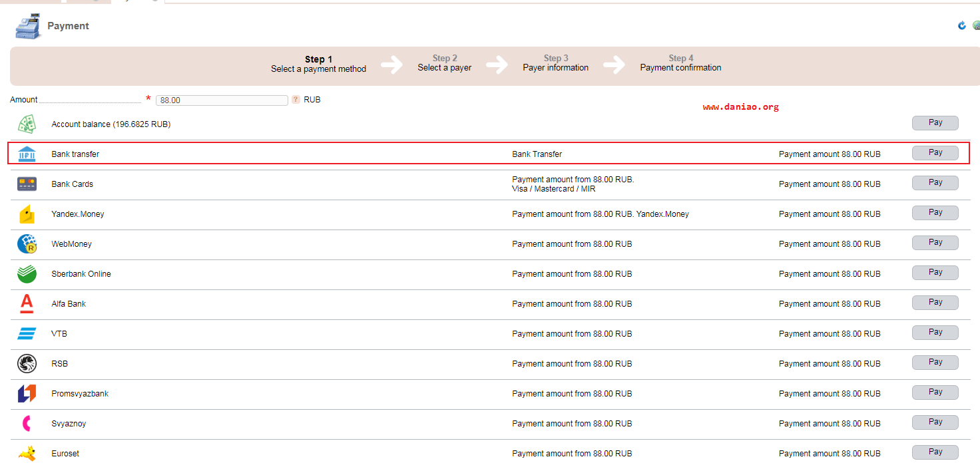Select the Bank transfer building icon
980x469 pixels.
pyautogui.click(x=27, y=154)
